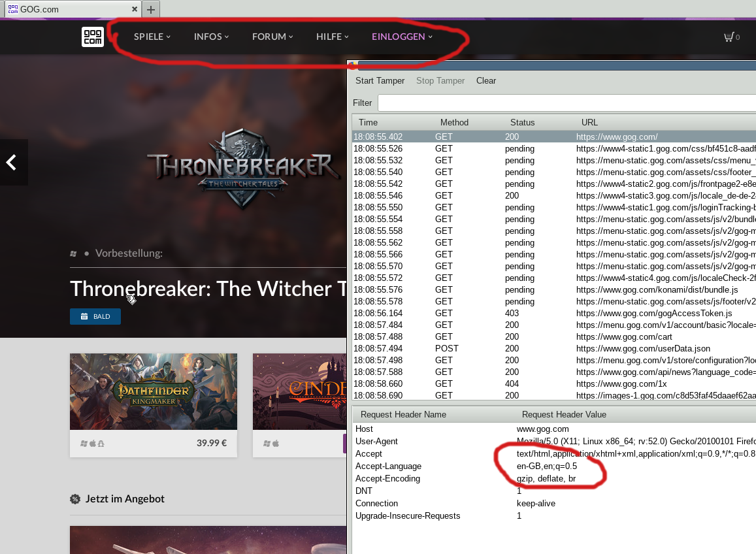Click the 39.99 € price on Pathfinder card
Image resolution: width=756 pixels, height=554 pixels.
point(211,443)
